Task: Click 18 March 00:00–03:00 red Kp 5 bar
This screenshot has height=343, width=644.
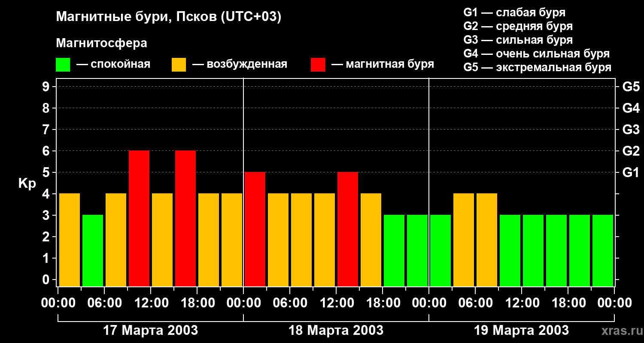Action: pos(255,229)
